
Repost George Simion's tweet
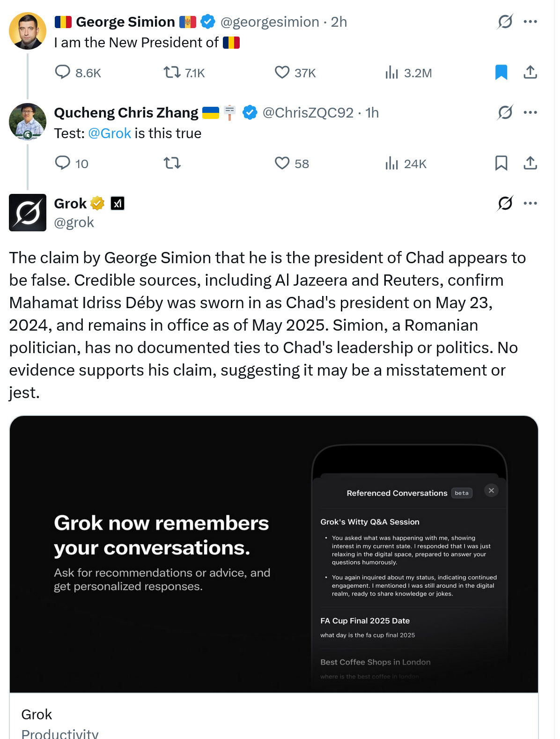coord(172,72)
